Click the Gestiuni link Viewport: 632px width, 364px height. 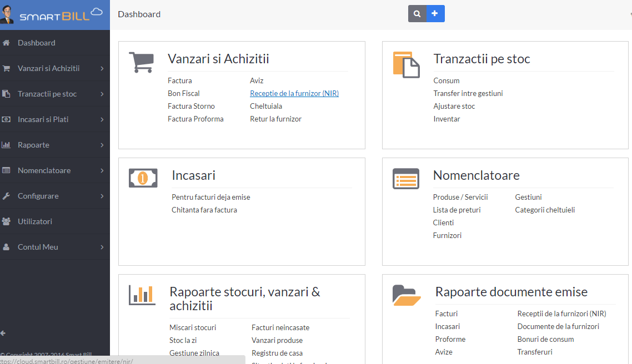[528, 198]
